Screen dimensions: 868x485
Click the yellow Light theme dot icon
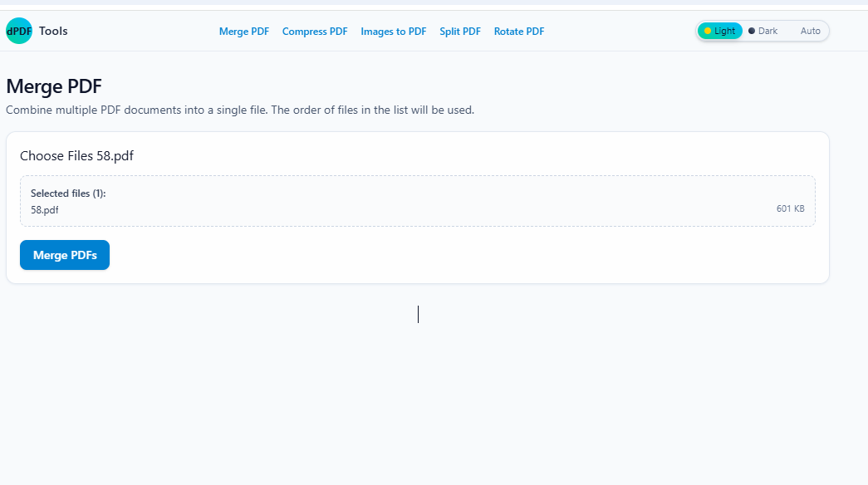[x=709, y=31]
